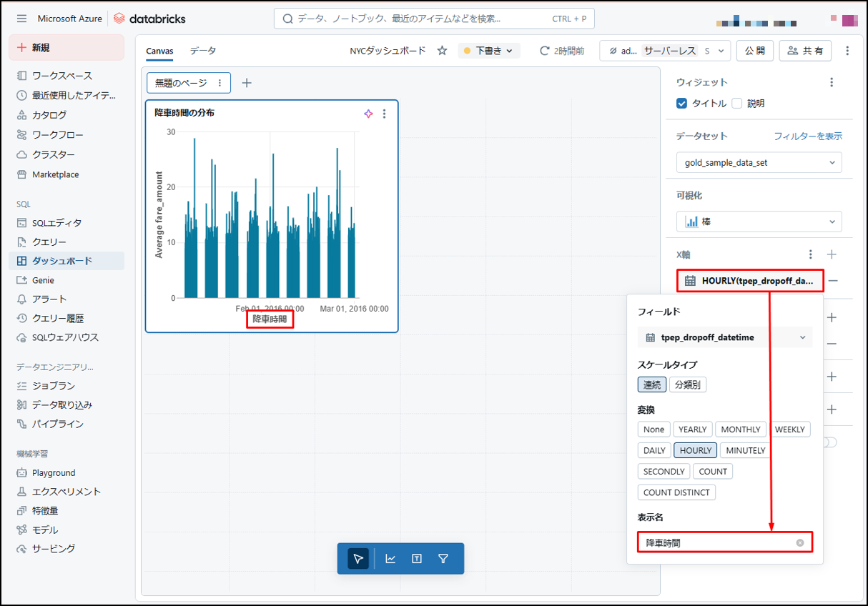Select the add visualization chart tool
Screen dimensions: 868x606
click(x=390, y=559)
